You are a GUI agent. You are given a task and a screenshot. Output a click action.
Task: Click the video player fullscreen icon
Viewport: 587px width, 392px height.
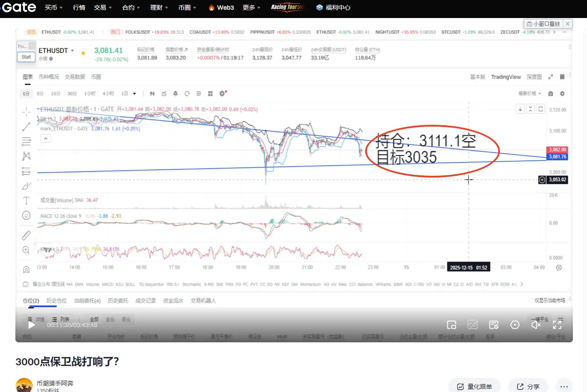click(x=557, y=325)
